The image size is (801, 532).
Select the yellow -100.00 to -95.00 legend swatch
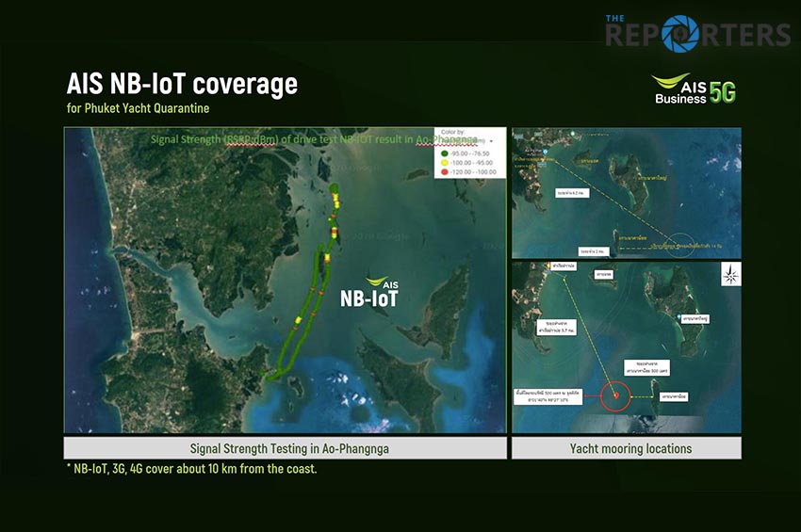coord(444,162)
